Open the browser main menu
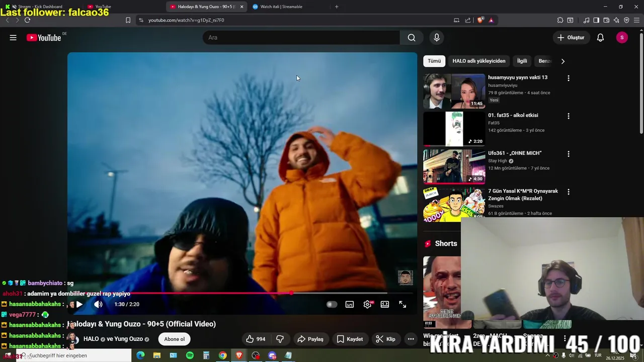 tap(637, 20)
